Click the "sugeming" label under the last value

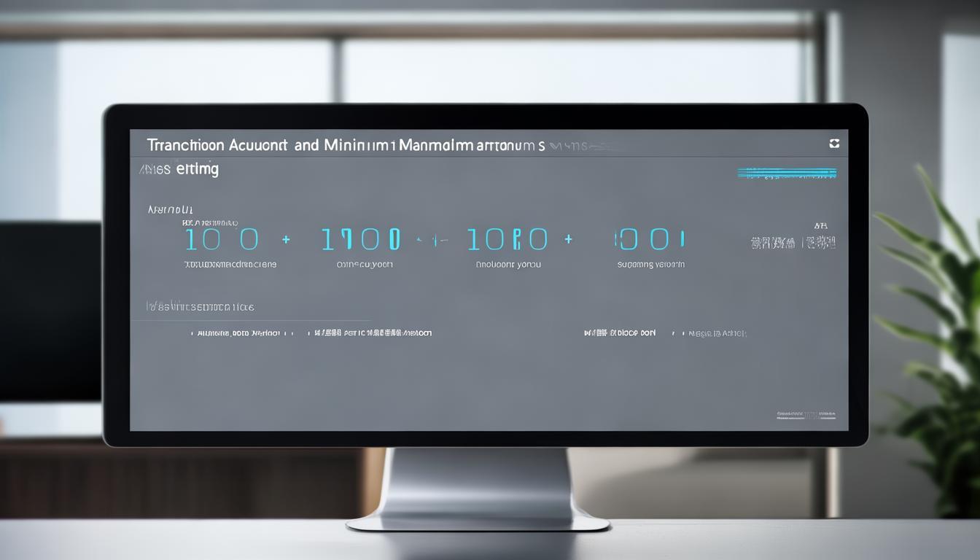coord(650,265)
